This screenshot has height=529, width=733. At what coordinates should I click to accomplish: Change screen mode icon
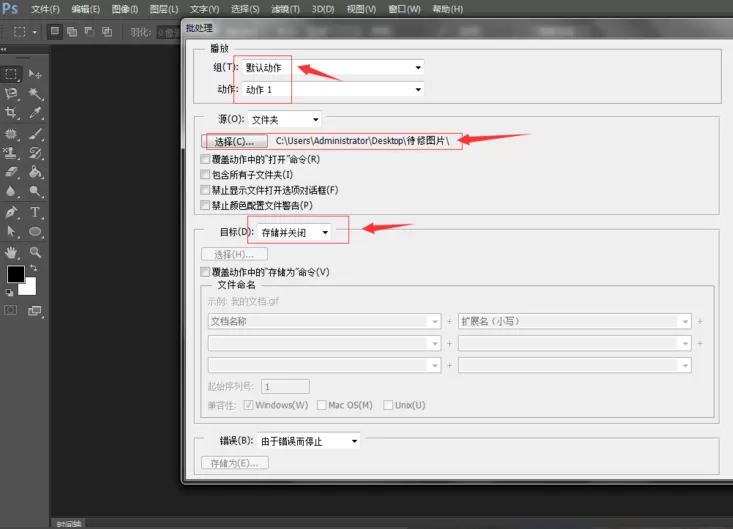click(x=35, y=311)
